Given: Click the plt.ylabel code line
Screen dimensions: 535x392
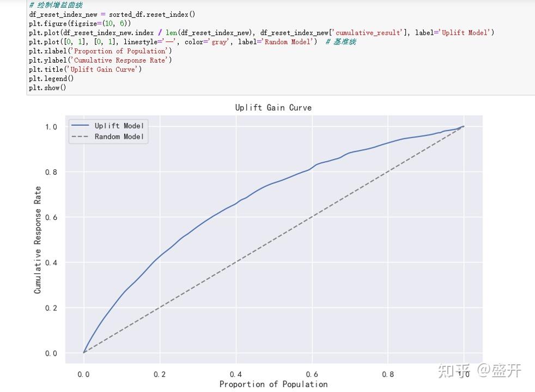Looking at the screenshot, I should tap(100, 60).
